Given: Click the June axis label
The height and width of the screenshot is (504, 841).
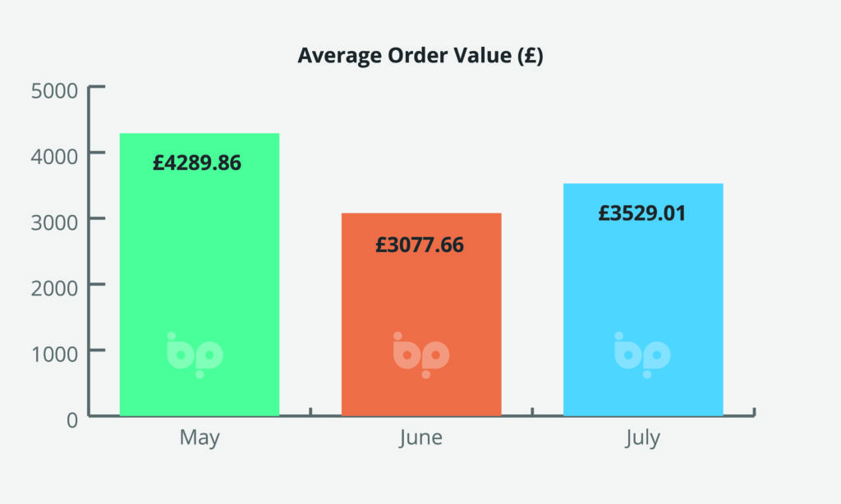Looking at the screenshot, I should tap(421, 438).
